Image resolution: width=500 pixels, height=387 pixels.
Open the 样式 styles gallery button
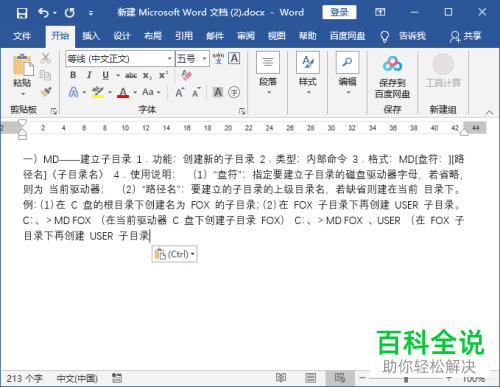(x=308, y=73)
